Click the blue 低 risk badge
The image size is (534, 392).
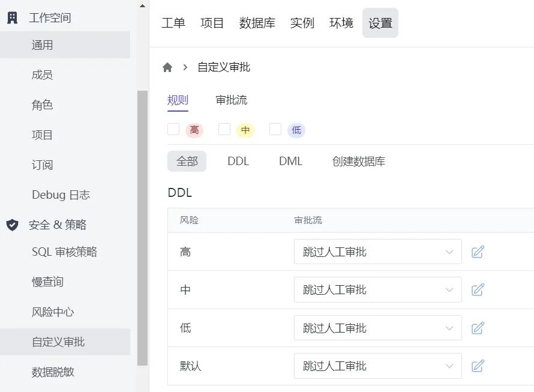(x=296, y=130)
